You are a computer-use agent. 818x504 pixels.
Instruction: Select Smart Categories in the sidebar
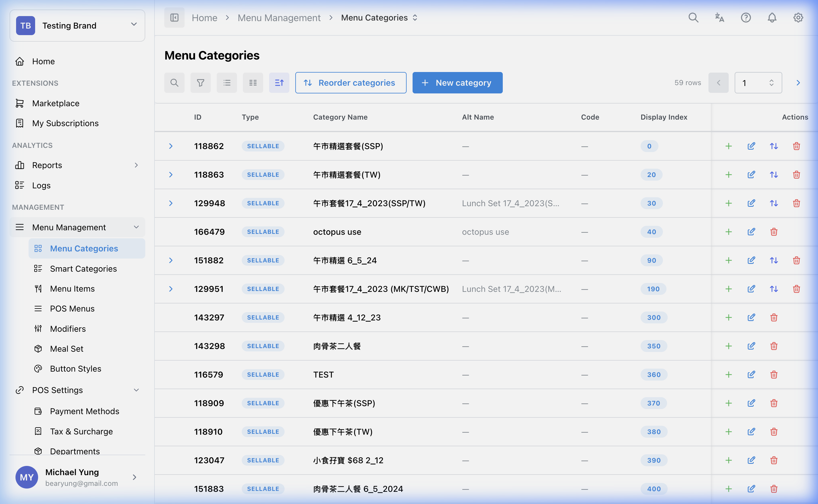tap(83, 269)
